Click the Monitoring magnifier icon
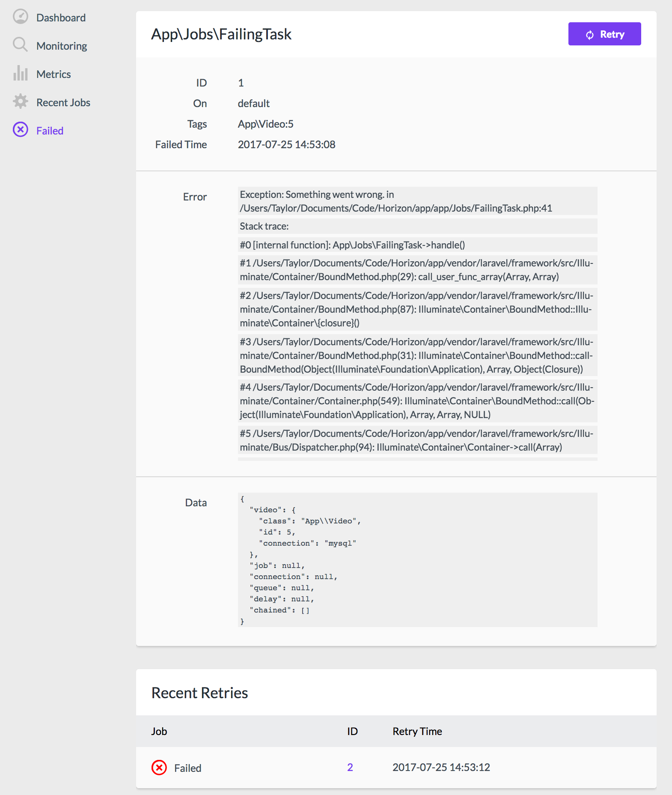Viewport: 672px width, 795px height. point(20,45)
